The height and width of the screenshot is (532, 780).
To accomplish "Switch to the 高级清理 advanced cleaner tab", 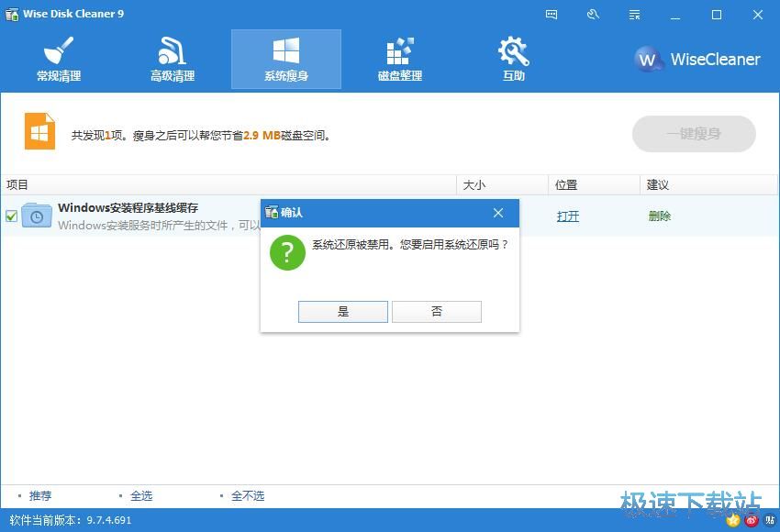I will [x=173, y=60].
